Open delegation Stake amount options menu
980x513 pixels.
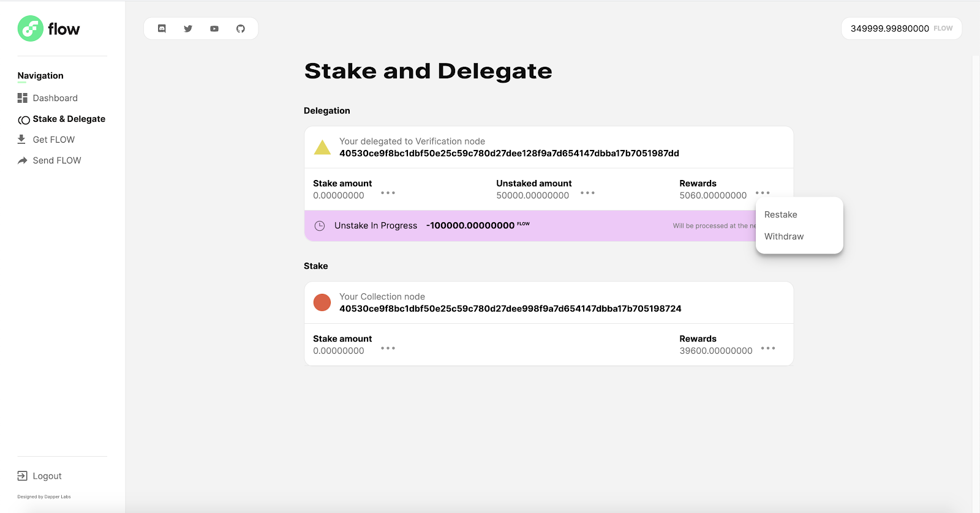[388, 193]
